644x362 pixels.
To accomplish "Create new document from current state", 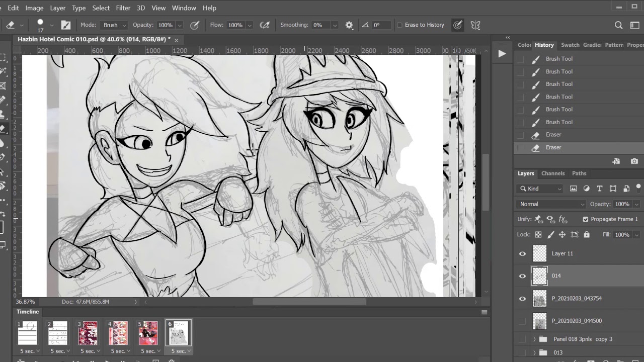I will pyautogui.click(x=616, y=161).
